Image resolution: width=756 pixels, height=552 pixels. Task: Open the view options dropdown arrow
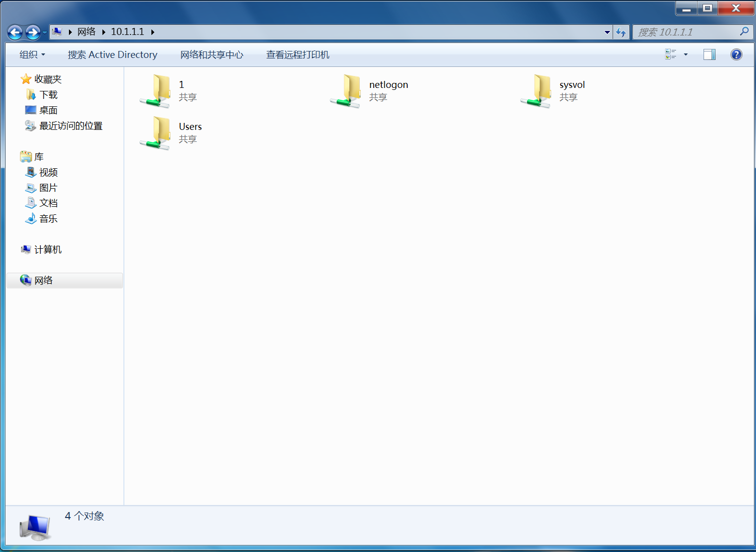pos(686,54)
